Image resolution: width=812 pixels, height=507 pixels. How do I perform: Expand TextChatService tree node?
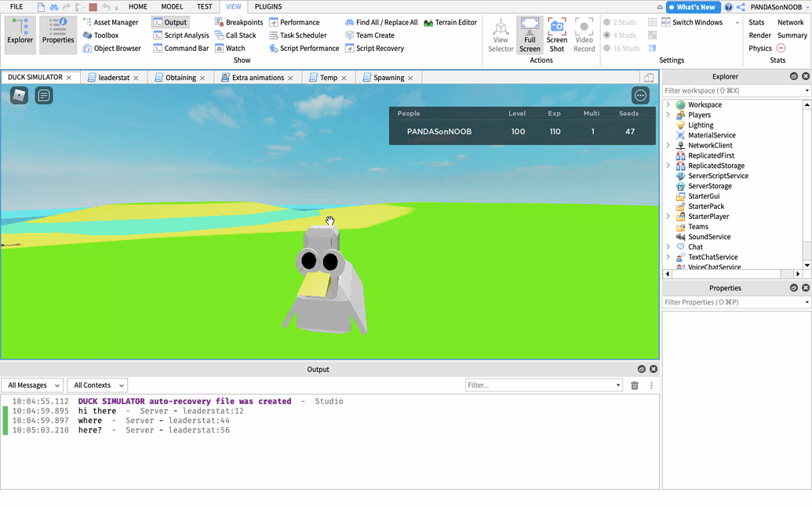pos(668,257)
